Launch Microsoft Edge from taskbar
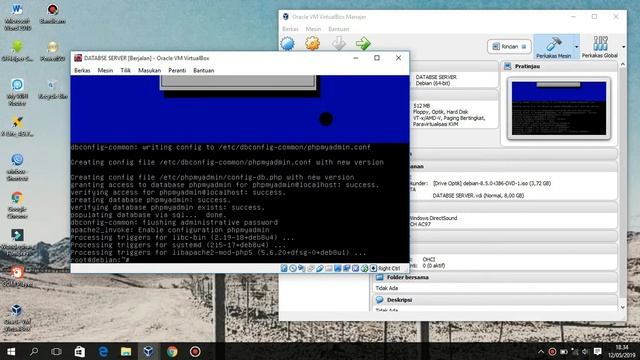This screenshot has height=360, width=640. tap(103, 351)
